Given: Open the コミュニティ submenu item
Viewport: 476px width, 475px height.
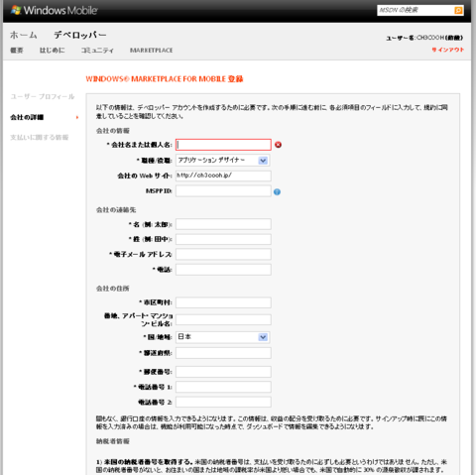Looking at the screenshot, I should pyautogui.click(x=97, y=51).
